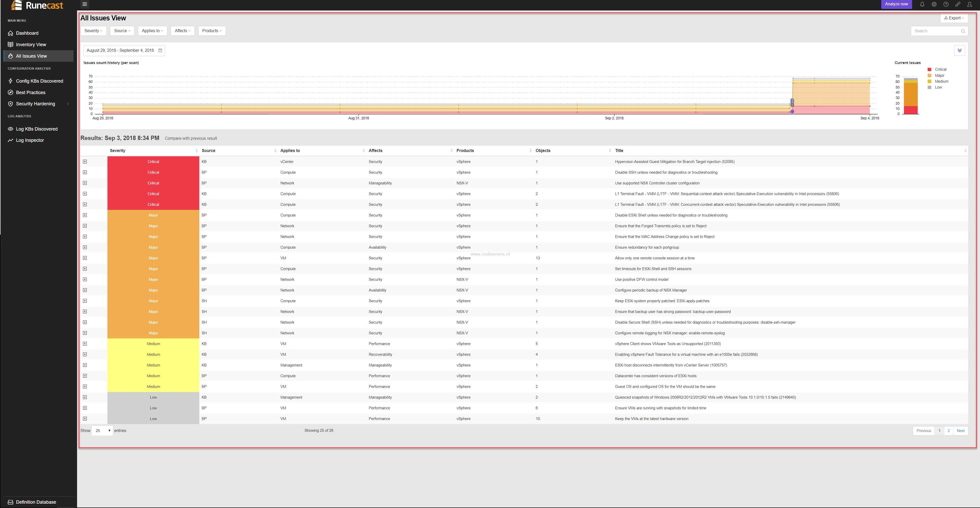Click the Security Hardening shield icon
The width and height of the screenshot is (980, 508).
(x=11, y=104)
